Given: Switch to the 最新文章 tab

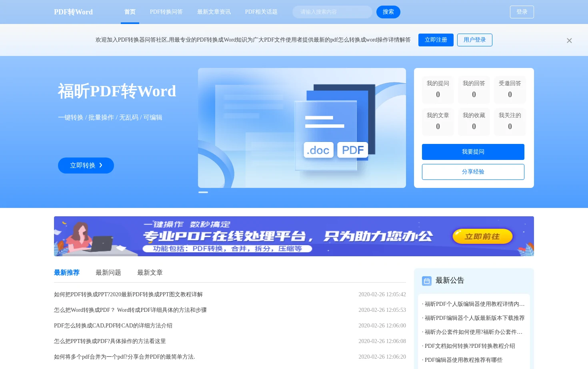Looking at the screenshot, I should click(x=150, y=273).
